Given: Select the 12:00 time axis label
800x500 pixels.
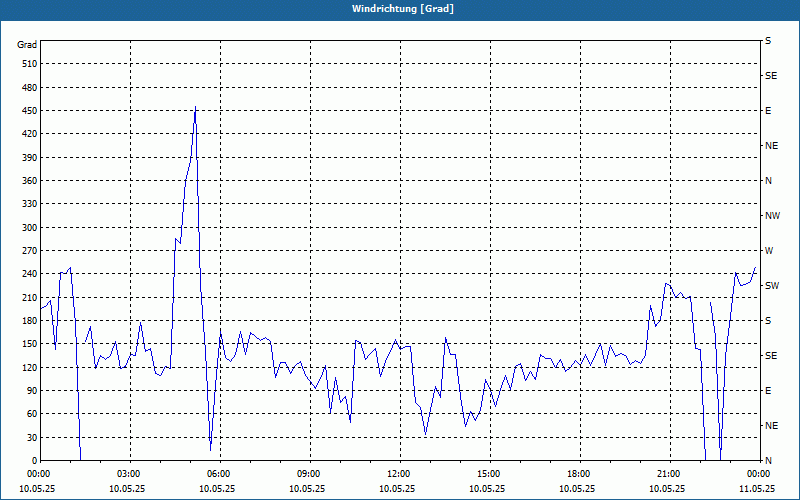Looking at the screenshot, I should (x=399, y=474).
